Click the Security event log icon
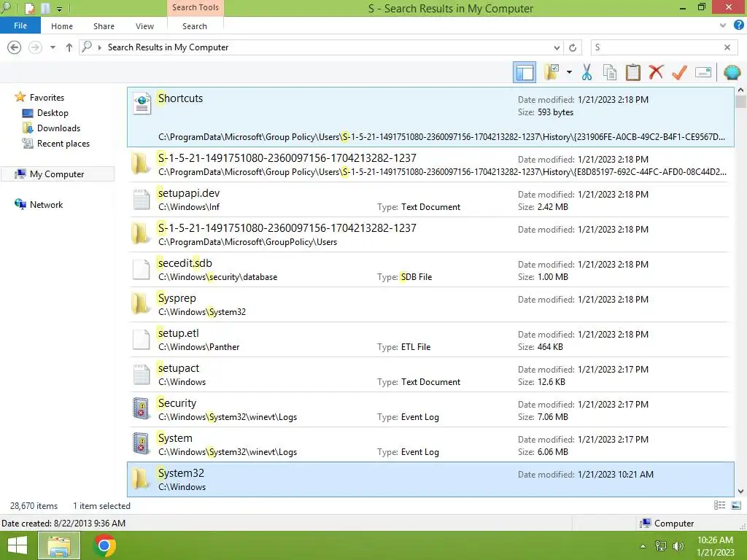The image size is (747, 560). [x=141, y=408]
